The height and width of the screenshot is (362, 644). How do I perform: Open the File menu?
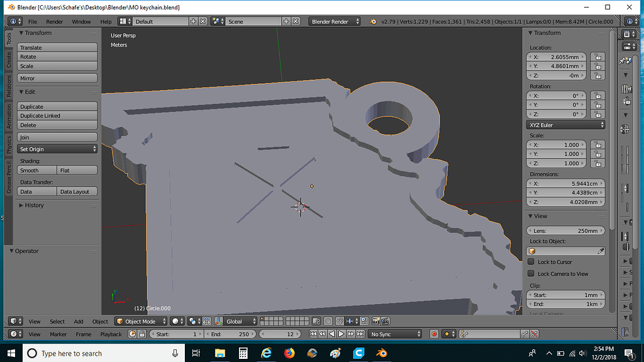33,22
